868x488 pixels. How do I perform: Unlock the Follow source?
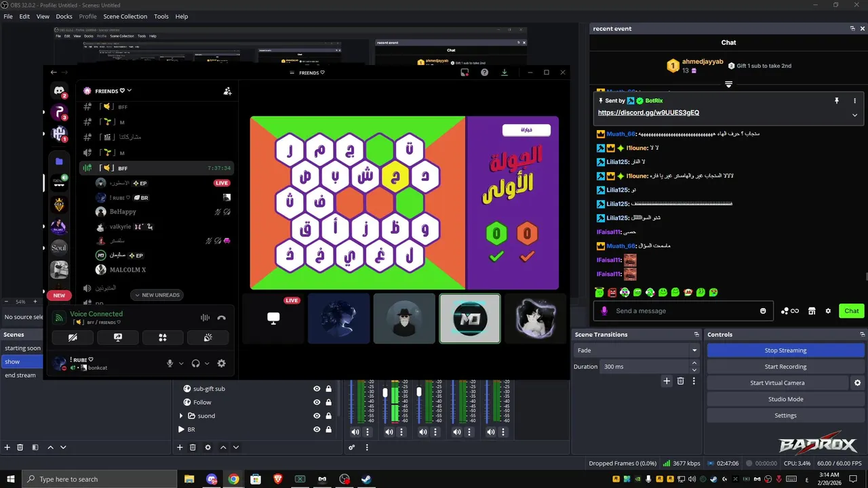click(329, 403)
